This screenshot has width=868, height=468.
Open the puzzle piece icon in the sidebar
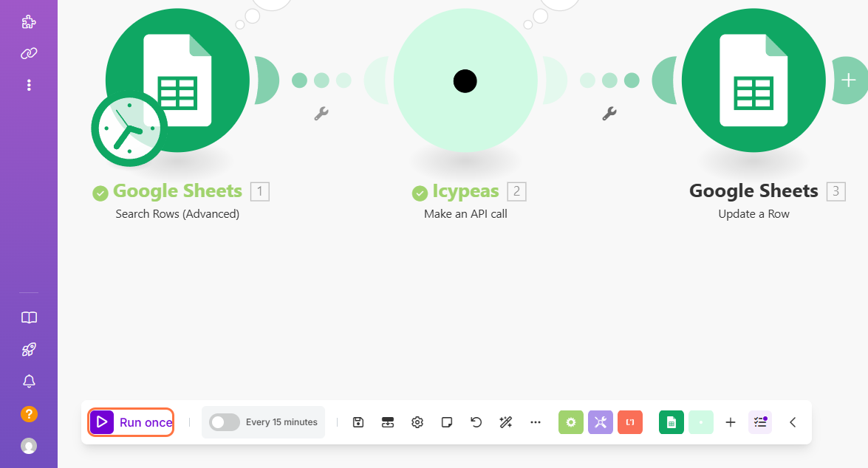(x=29, y=21)
